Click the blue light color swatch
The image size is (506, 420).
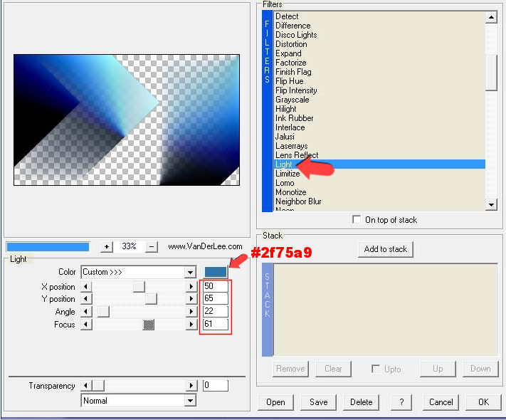pyautogui.click(x=216, y=271)
